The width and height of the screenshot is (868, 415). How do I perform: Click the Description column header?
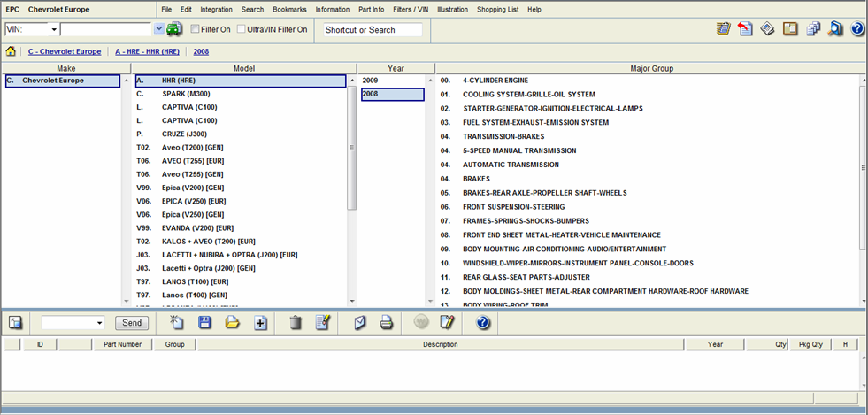441,344
